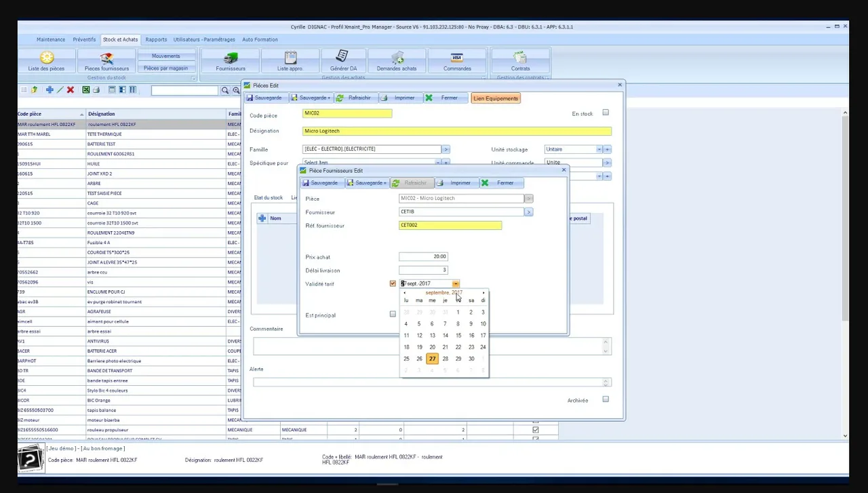Open the Fournisseur lookup arrow for CETIB
The width and height of the screenshot is (868, 493).
tap(528, 212)
